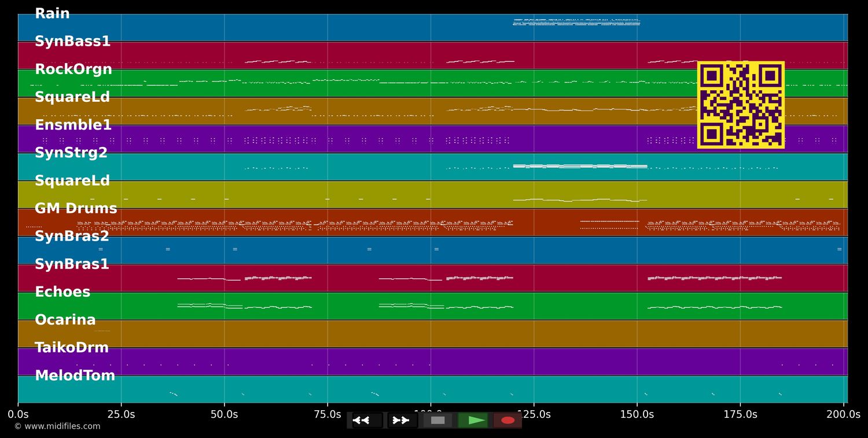Select the SynBras2 track label
The image size is (868, 438).
click(72, 237)
